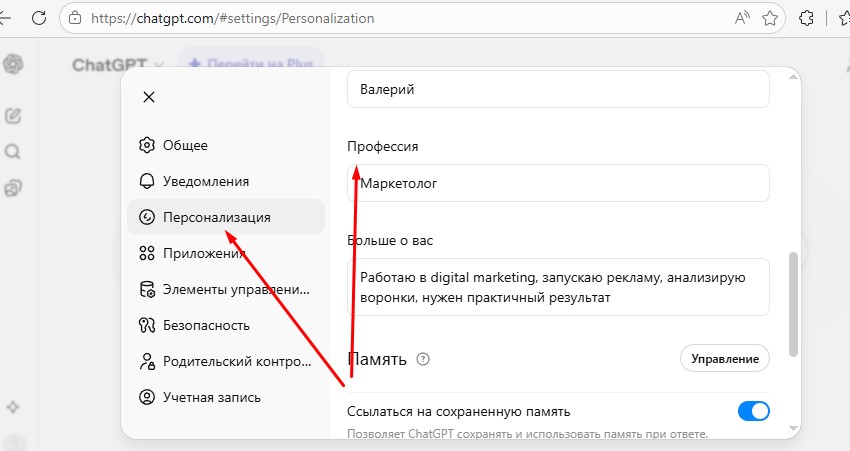
Task: Click the bell icon next to Уведомления
Action: [147, 181]
